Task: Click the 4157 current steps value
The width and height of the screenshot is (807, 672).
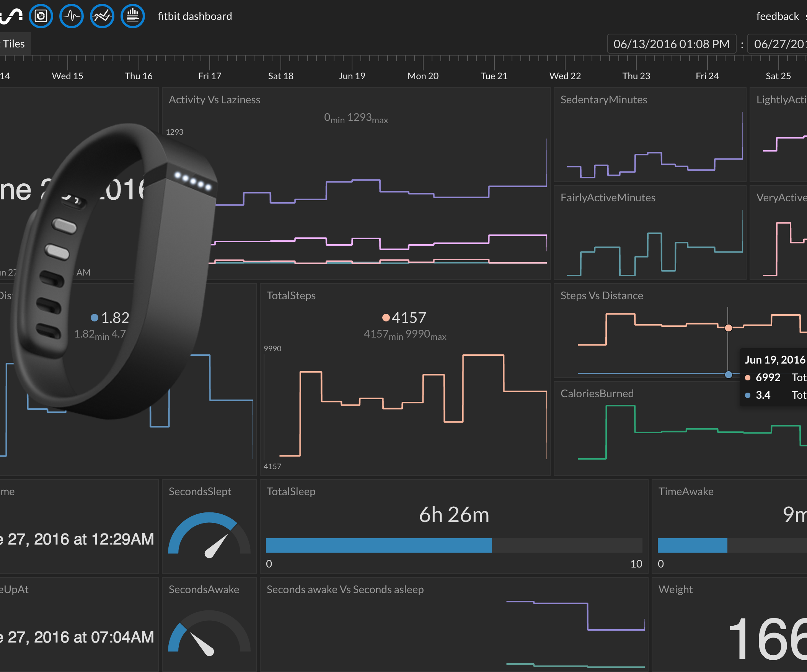Action: (x=409, y=318)
